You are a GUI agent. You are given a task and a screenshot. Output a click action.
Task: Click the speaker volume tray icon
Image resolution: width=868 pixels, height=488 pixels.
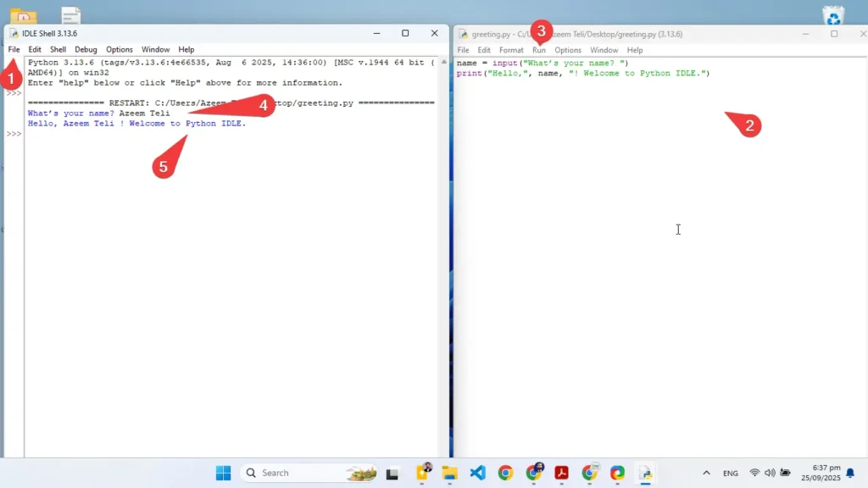click(770, 473)
